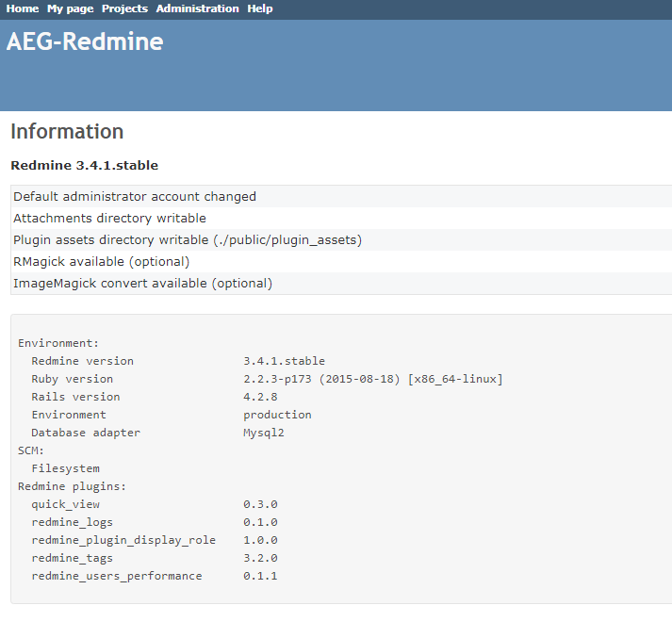Select users_performance version '0.1.1'

coord(260,576)
